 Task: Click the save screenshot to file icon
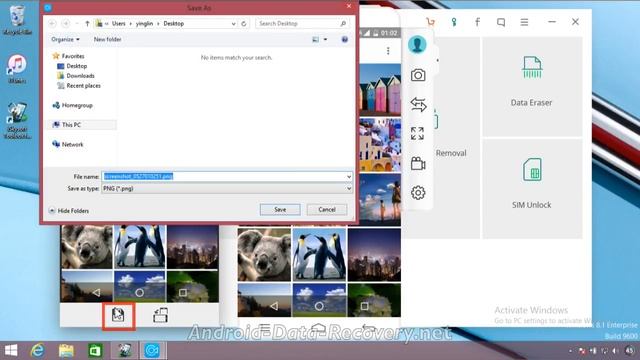pos(118,315)
